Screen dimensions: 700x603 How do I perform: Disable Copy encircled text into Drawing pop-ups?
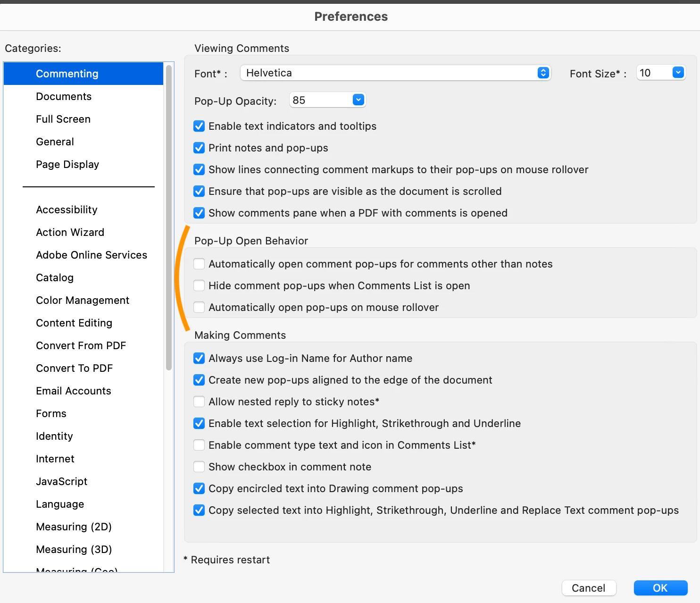point(199,489)
